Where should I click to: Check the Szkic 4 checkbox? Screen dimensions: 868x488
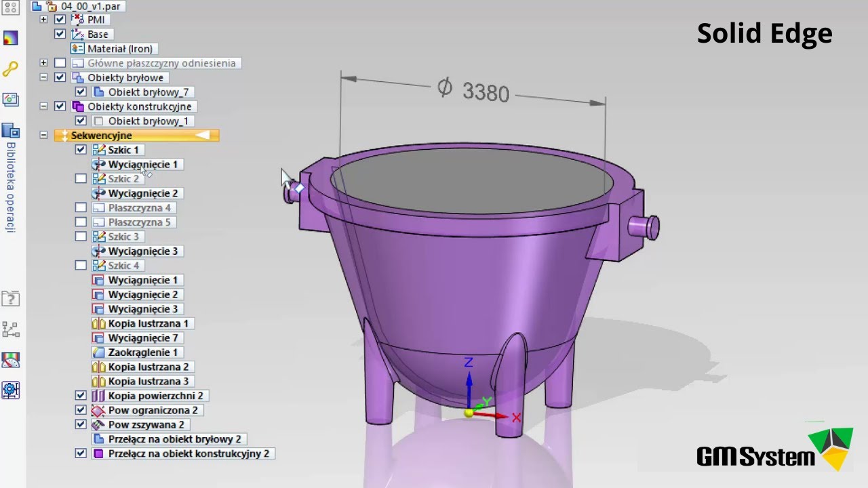coord(81,266)
